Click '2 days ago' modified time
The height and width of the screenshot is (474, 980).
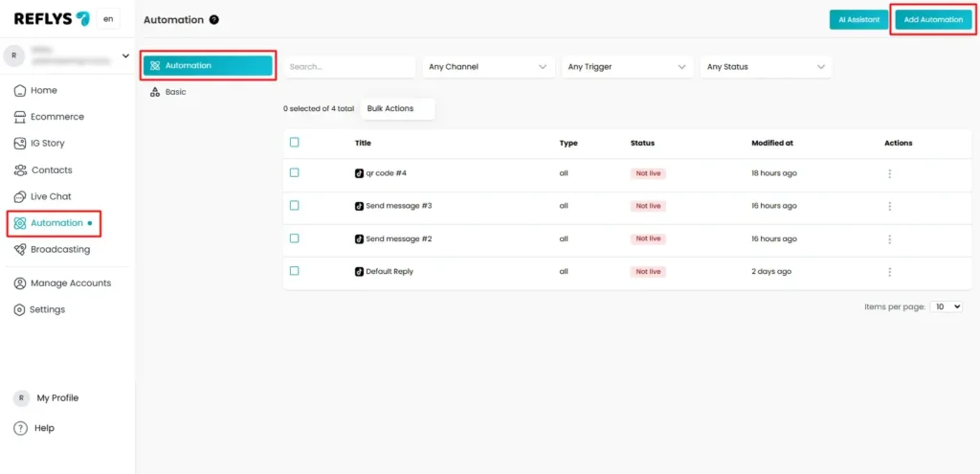tap(771, 271)
